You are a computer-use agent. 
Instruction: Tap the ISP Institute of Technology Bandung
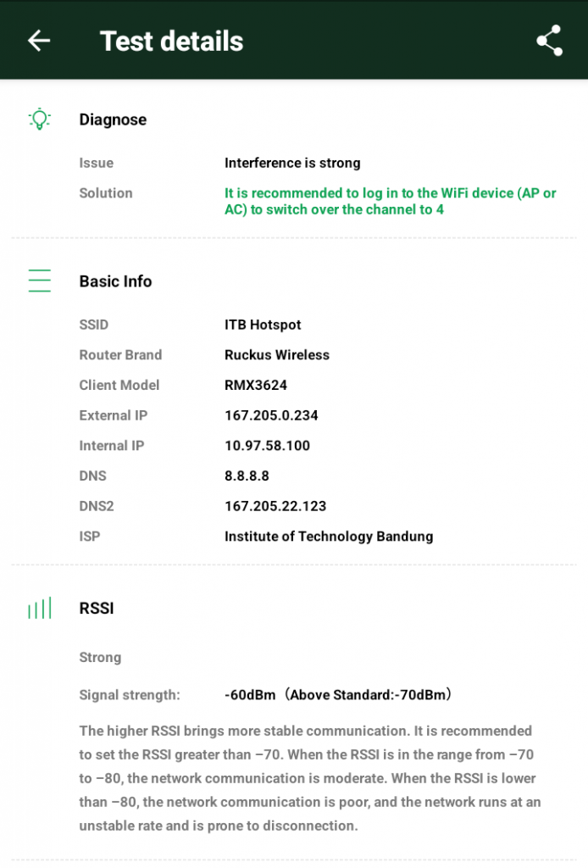point(329,537)
